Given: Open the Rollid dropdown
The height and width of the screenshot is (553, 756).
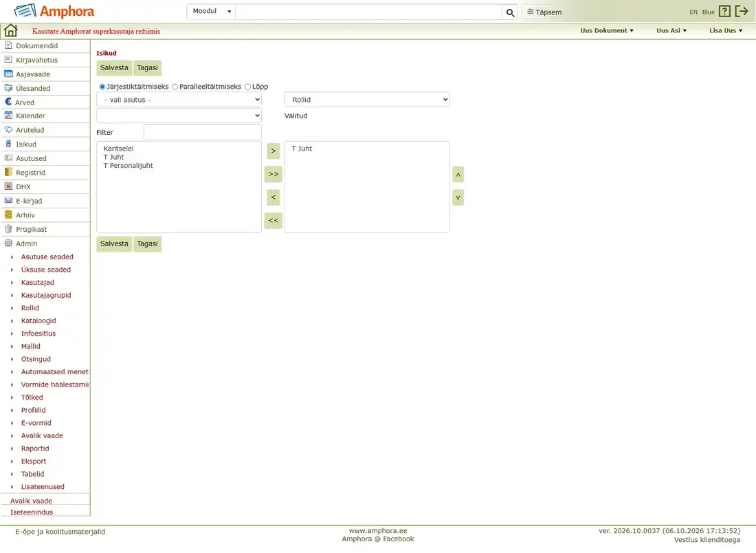Looking at the screenshot, I should pos(367,100).
